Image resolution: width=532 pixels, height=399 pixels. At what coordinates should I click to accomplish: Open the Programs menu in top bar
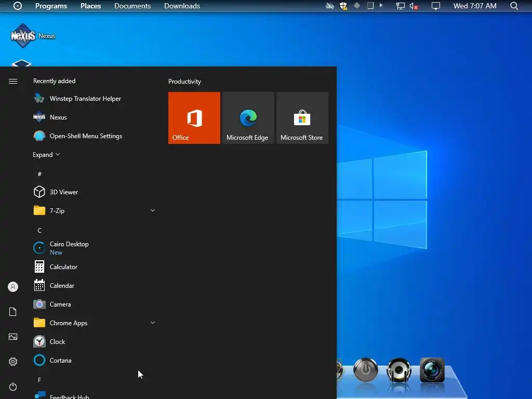click(51, 6)
